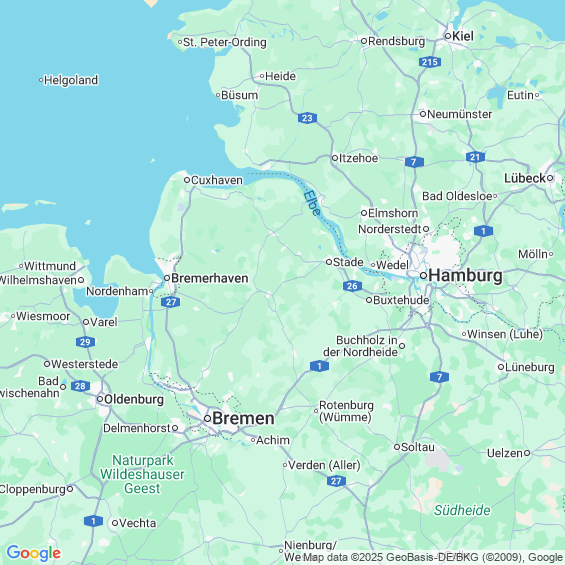The height and width of the screenshot is (565, 565).
Task: Click the A23 highway shield near Heide
Action: 307,118
